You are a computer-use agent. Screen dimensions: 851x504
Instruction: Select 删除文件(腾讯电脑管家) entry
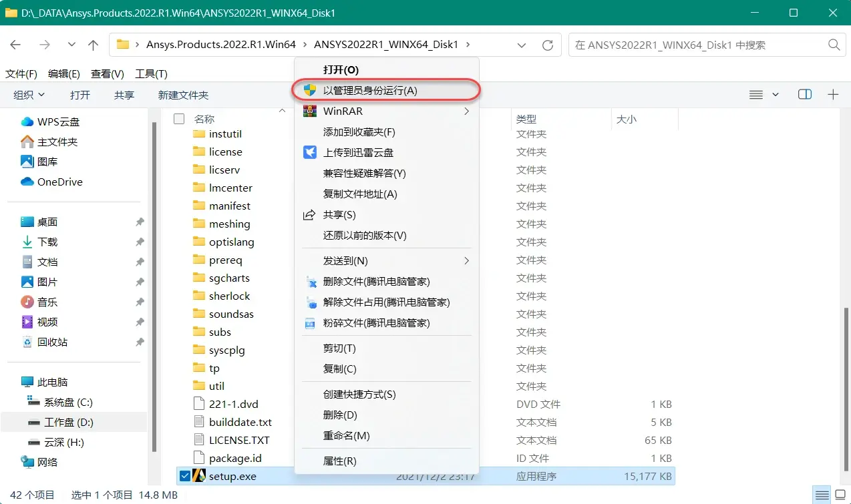click(386, 281)
